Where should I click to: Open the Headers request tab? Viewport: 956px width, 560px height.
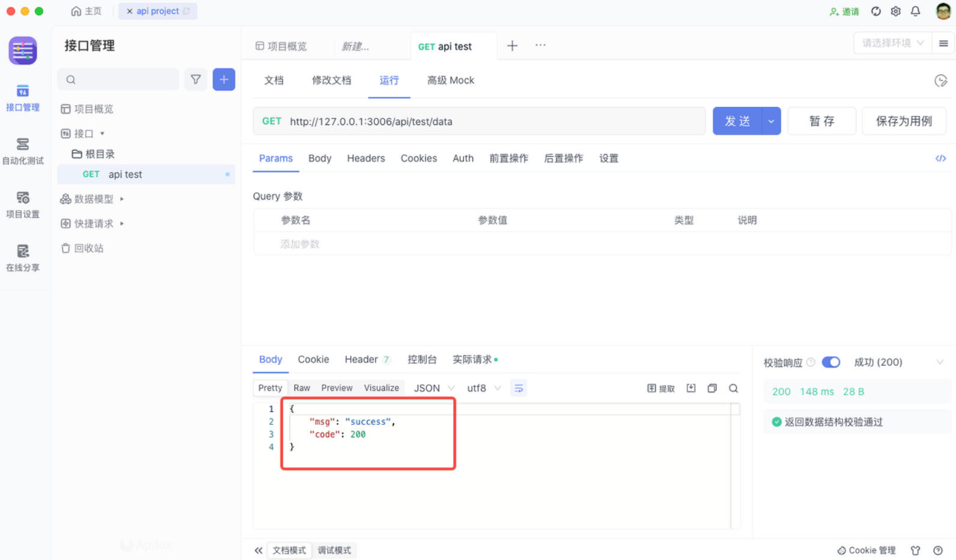tap(366, 159)
